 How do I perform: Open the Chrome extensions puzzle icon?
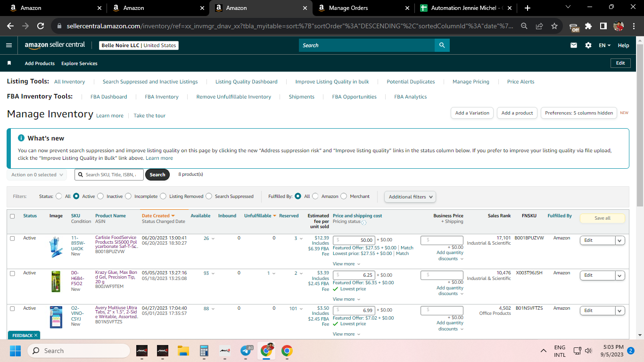pyautogui.click(x=588, y=26)
